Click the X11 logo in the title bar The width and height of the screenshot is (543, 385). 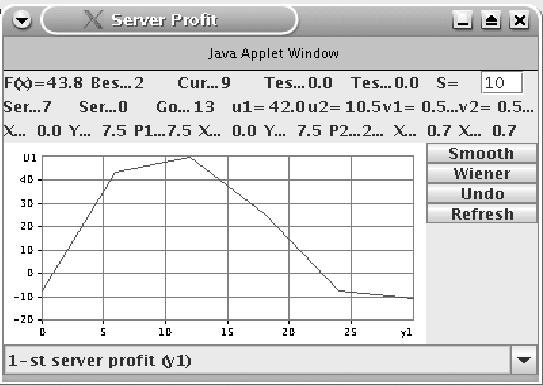click(94, 19)
